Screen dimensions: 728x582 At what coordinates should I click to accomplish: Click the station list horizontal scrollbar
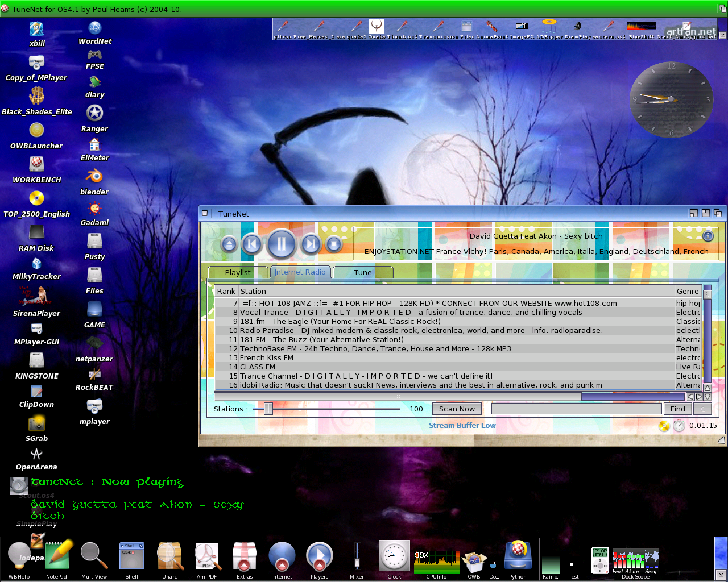point(449,396)
